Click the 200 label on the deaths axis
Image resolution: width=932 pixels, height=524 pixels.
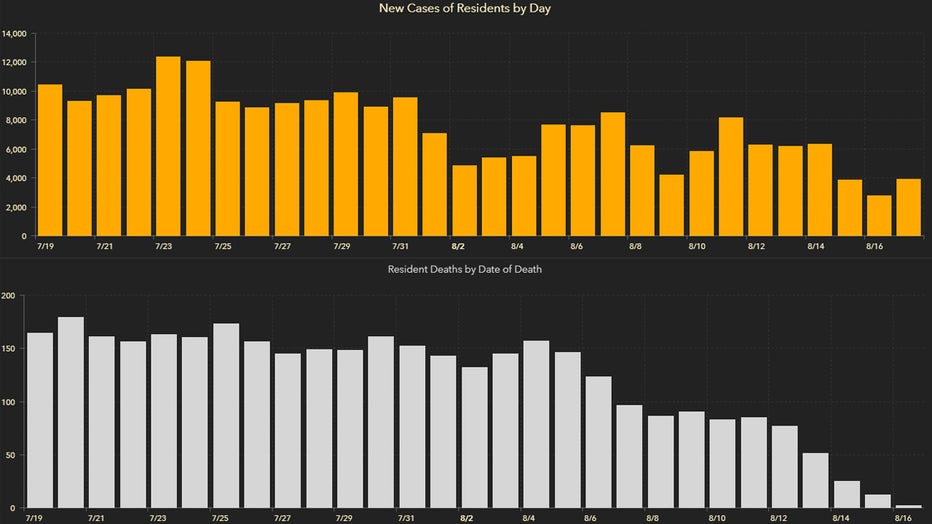tap(9, 296)
